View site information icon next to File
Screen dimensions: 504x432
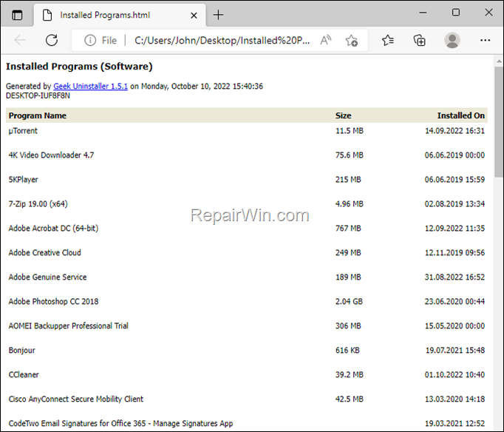[x=90, y=41]
